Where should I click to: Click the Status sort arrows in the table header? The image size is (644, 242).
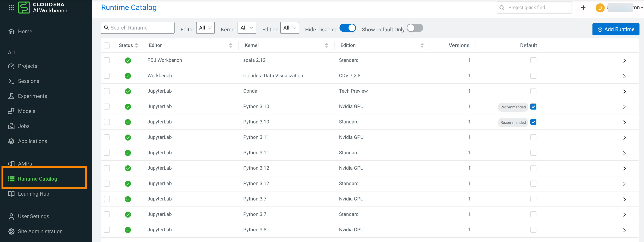click(137, 45)
